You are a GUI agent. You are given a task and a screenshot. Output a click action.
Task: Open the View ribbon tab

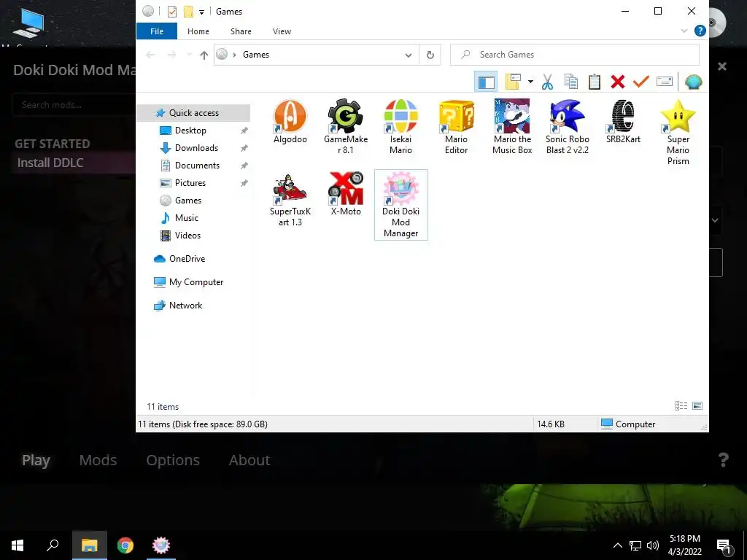[x=282, y=31]
